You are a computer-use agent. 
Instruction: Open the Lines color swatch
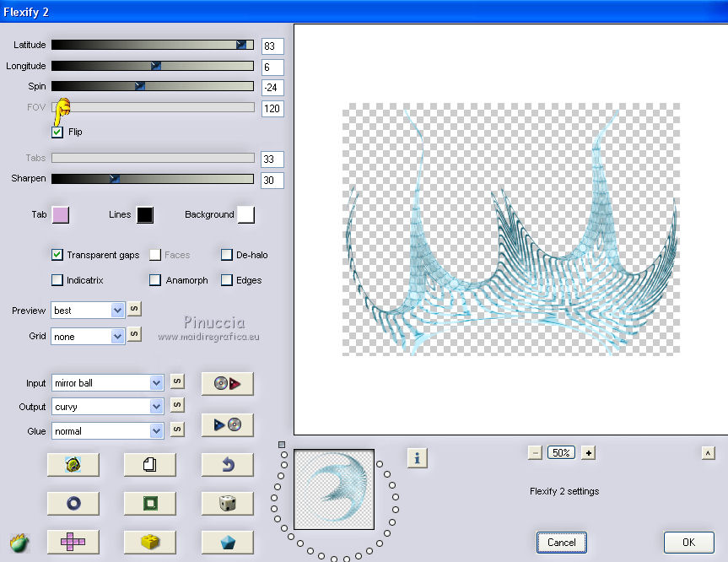145,215
